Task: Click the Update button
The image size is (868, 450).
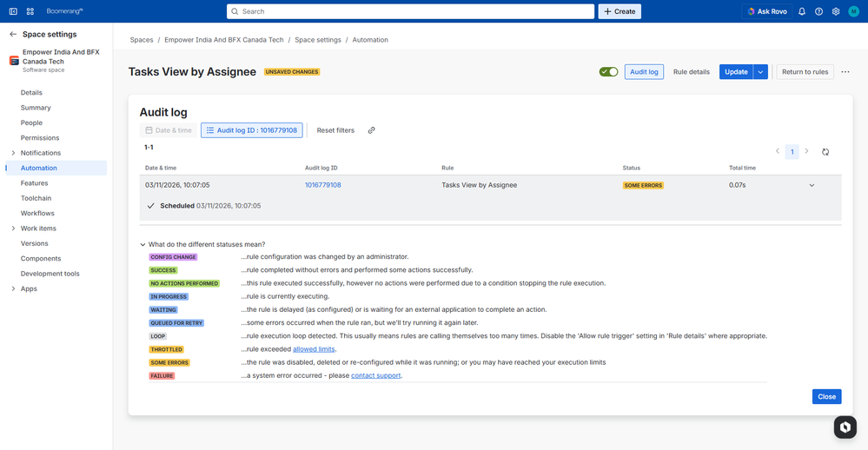Action: coord(736,72)
